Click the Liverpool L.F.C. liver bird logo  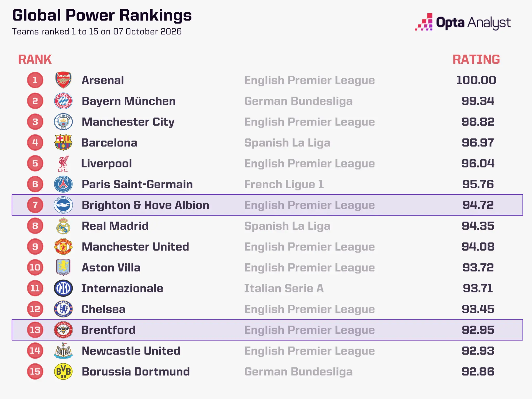63,163
